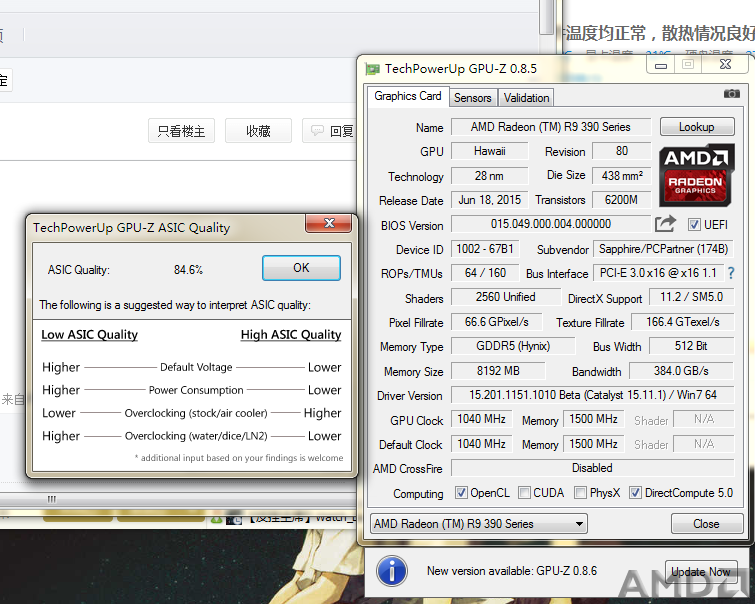Click the GPU field showing Hawaii
Viewport: 755px width, 604px height.
489,151
